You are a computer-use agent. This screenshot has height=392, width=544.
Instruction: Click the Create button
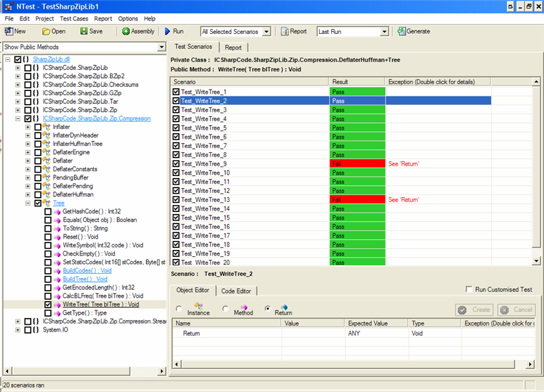[475, 310]
